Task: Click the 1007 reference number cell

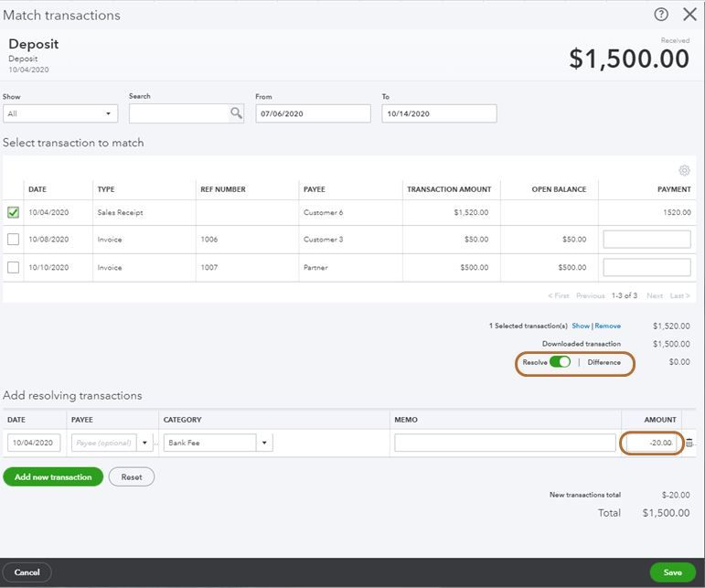Action: click(209, 267)
